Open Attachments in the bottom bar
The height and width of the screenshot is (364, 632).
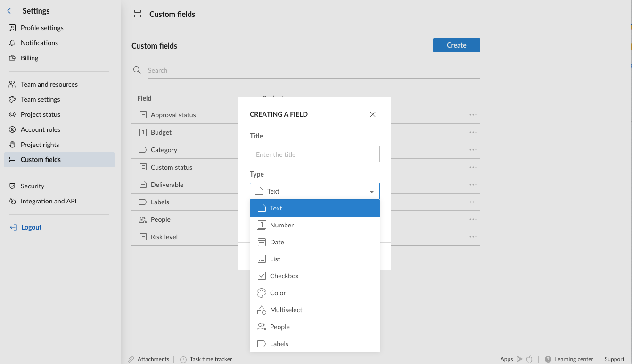click(149, 359)
